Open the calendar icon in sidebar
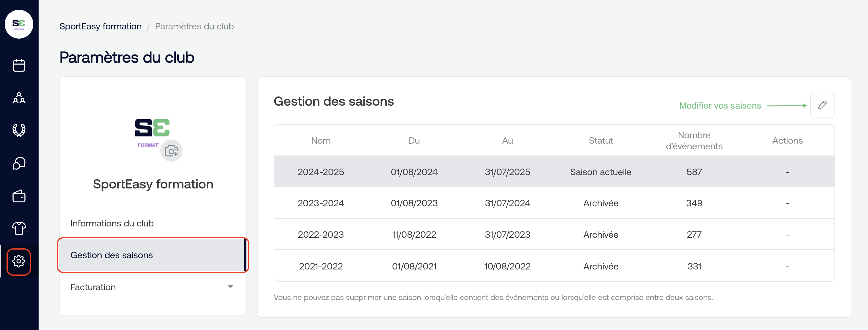Viewport: 868px width, 330px height. [19, 65]
